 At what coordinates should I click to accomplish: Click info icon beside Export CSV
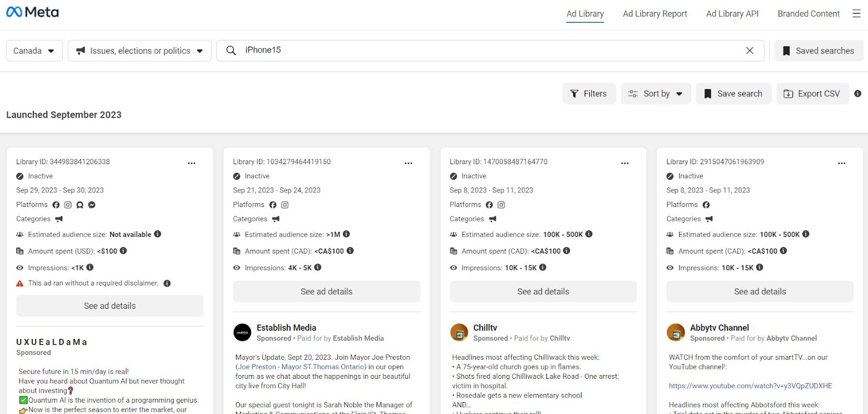pyautogui.click(x=858, y=94)
